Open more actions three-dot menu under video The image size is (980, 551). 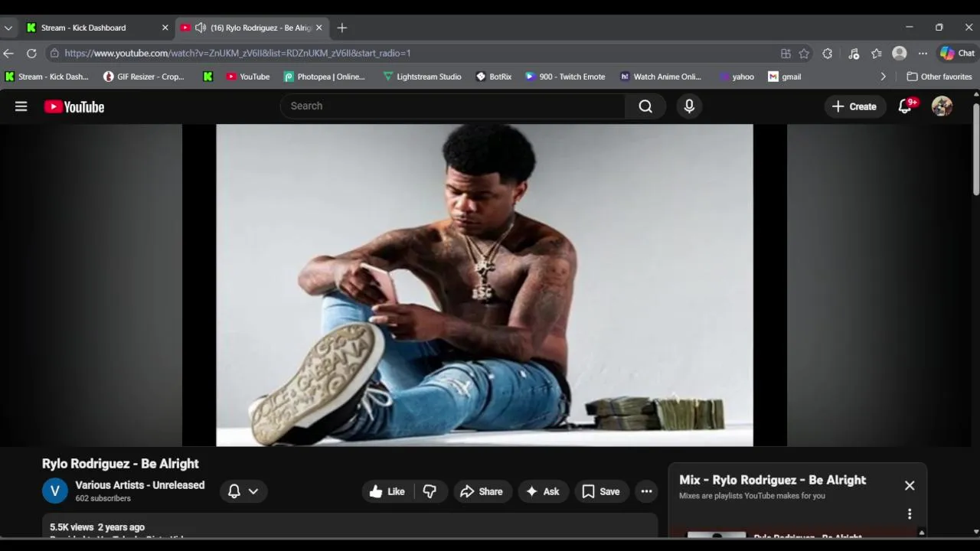coord(647,491)
